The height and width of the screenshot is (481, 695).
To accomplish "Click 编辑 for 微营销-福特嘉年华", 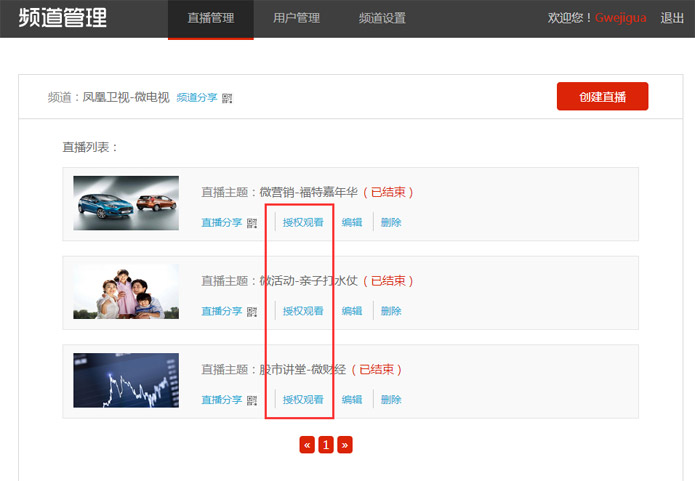I will [x=352, y=223].
